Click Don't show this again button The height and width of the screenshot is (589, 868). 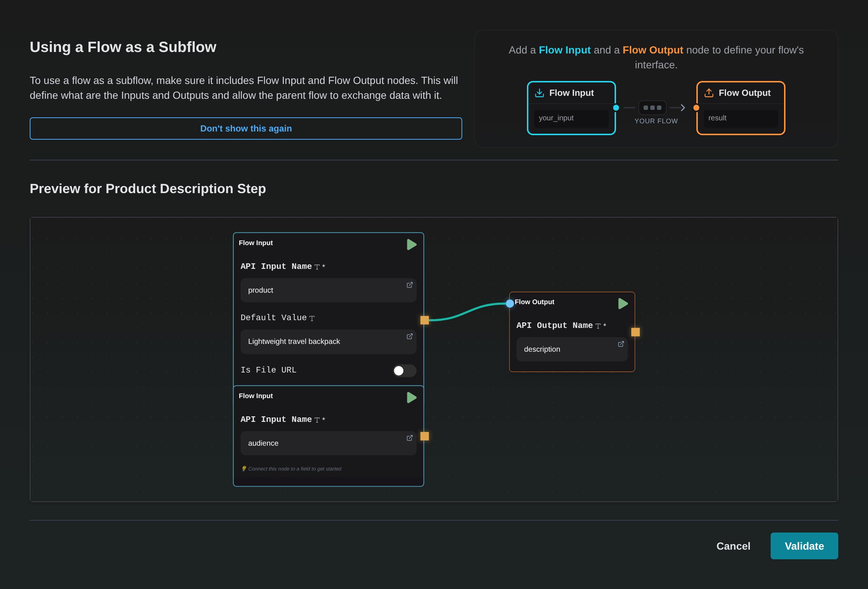(246, 129)
